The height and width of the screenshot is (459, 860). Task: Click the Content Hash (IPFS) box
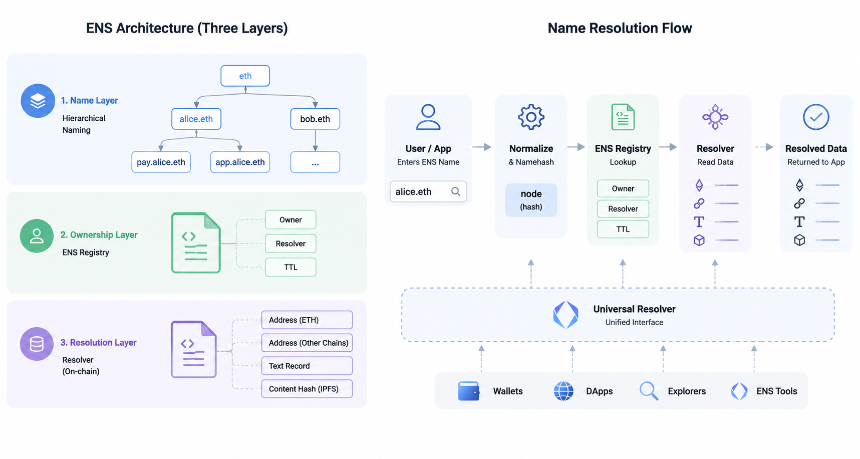(x=307, y=389)
